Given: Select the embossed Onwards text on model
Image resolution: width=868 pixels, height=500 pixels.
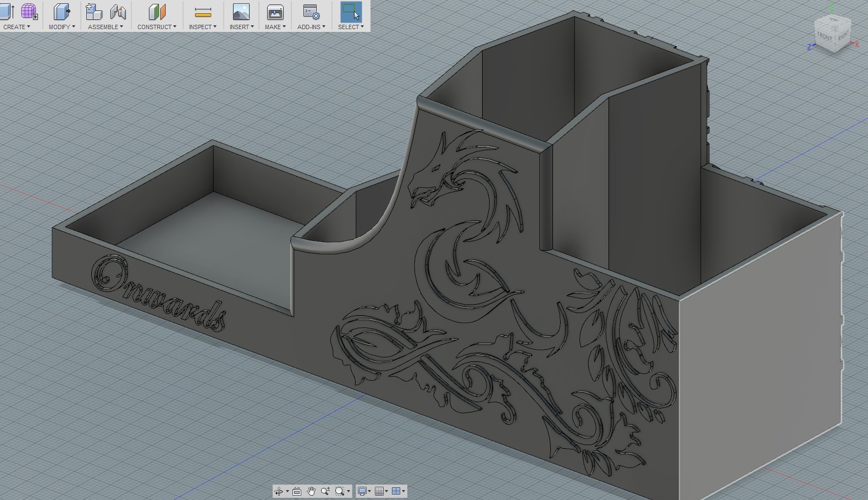Looking at the screenshot, I should [158, 294].
